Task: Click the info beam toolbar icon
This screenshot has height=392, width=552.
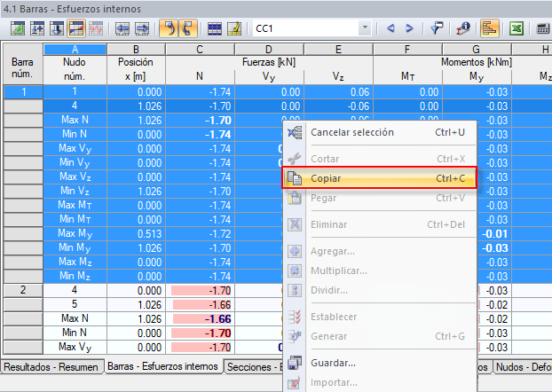Action: click(463, 28)
